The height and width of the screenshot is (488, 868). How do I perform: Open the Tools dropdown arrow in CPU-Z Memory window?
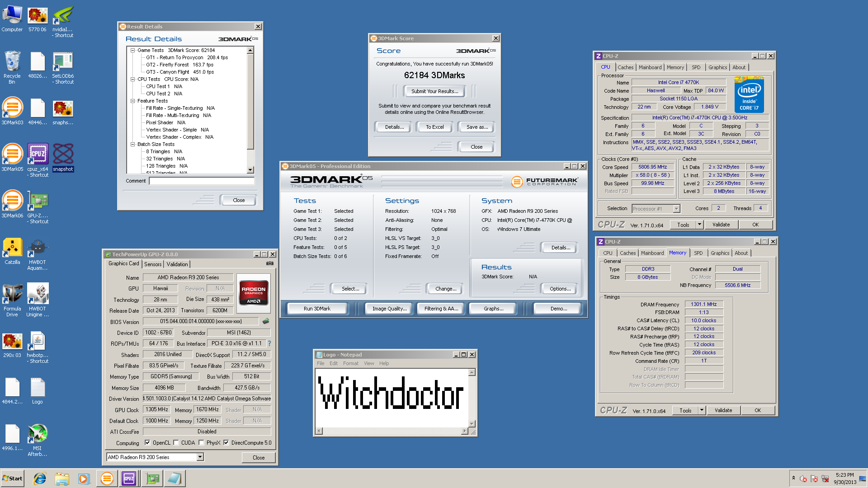(702, 410)
